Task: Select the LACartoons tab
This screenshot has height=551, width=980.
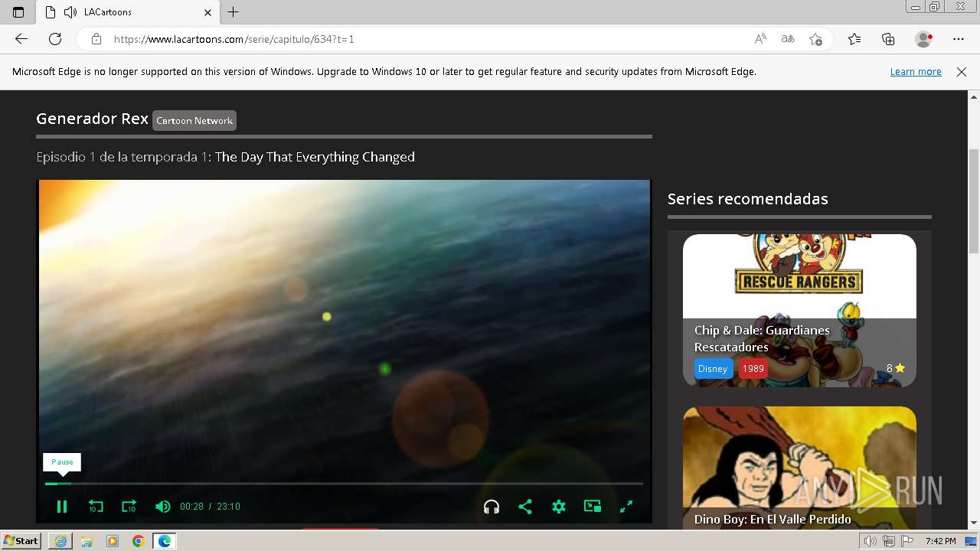Action: tap(128, 12)
